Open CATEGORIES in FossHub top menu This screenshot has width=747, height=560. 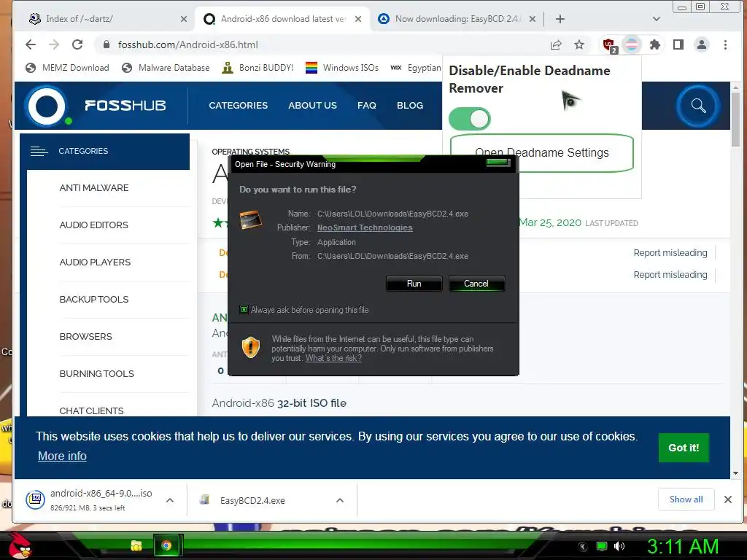[239, 105]
